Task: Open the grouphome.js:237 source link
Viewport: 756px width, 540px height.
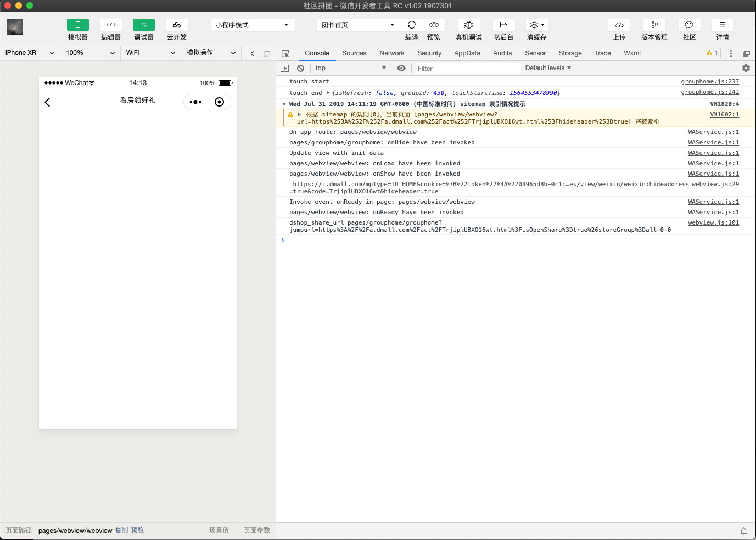Action: tap(710, 81)
